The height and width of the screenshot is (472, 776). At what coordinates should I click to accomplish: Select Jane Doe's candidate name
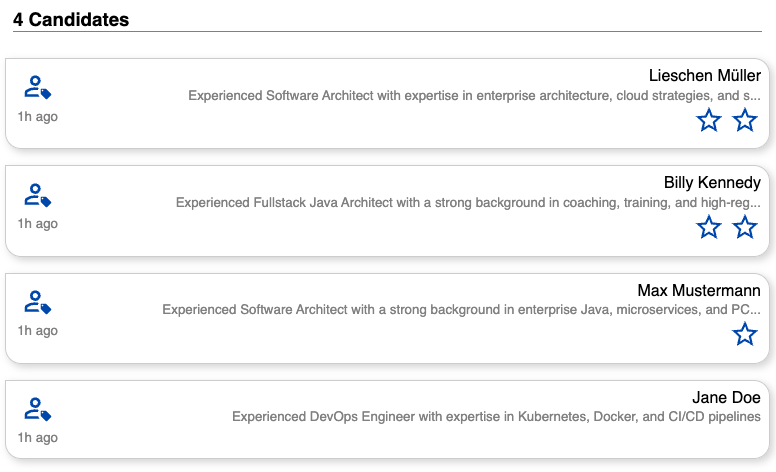[726, 398]
